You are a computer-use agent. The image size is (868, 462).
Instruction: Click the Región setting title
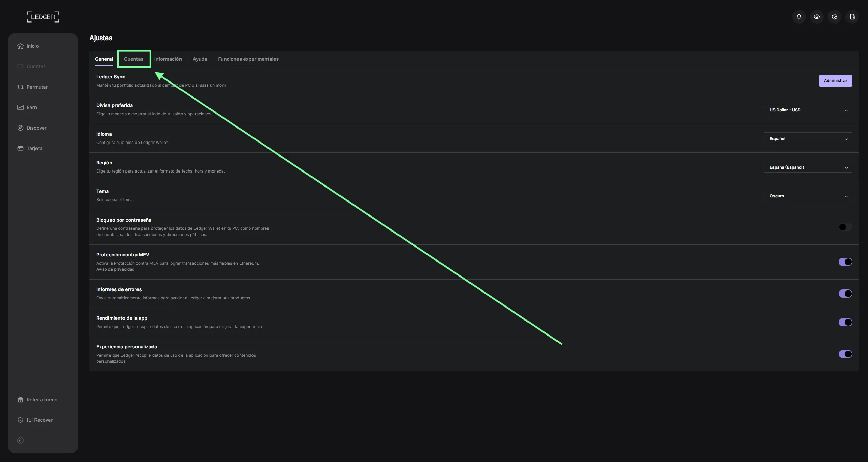pyautogui.click(x=104, y=163)
